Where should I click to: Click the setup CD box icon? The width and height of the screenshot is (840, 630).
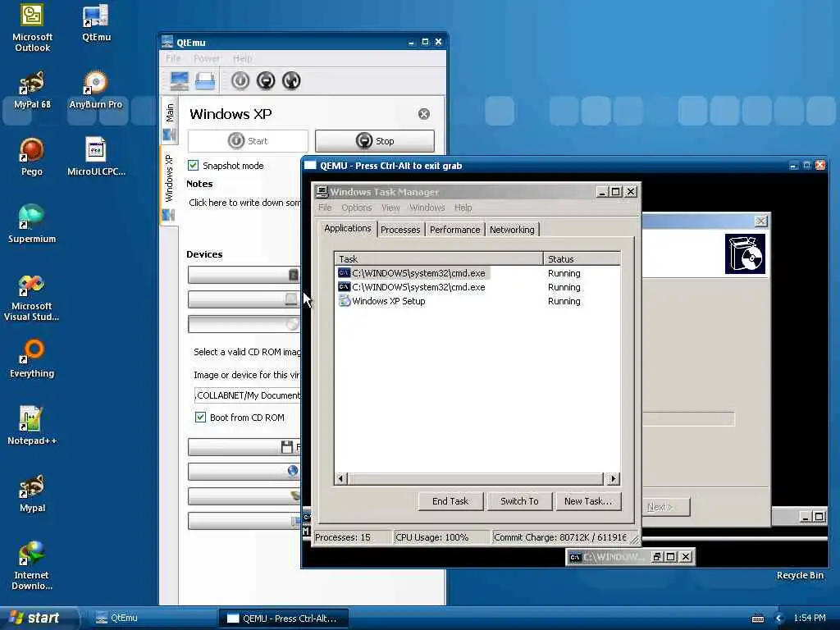pos(745,254)
